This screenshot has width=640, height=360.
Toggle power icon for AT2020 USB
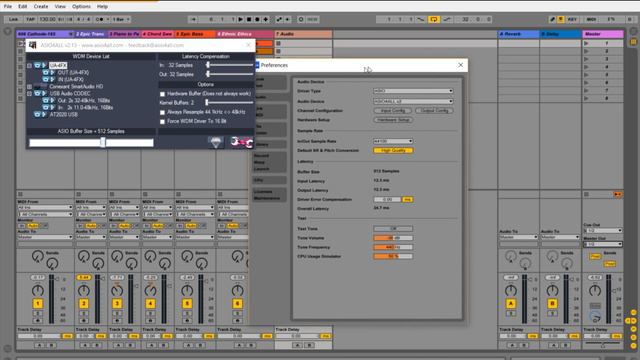click(x=37, y=114)
